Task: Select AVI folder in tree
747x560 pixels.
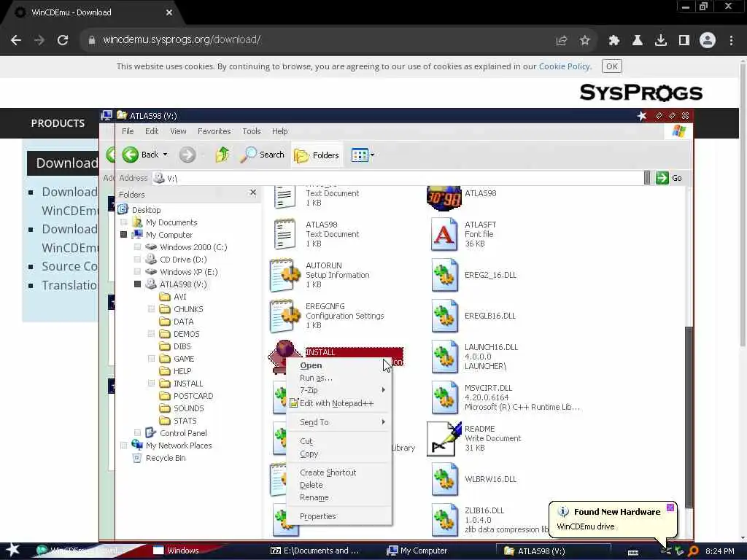Action: pos(179,297)
